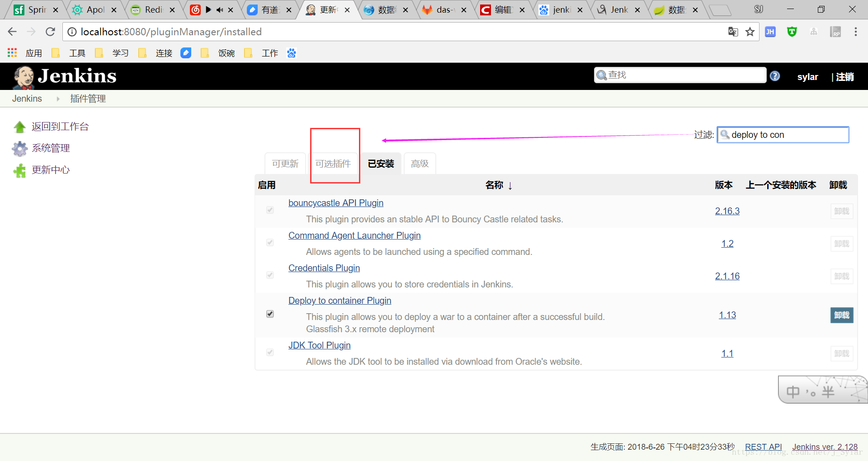868x461 pixels.
Task: Open the 高级 tab
Action: click(420, 164)
